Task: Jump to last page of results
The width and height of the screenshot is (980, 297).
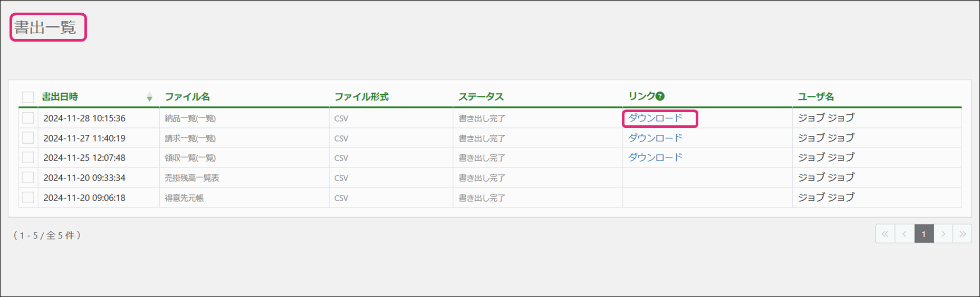Action: pos(963,234)
